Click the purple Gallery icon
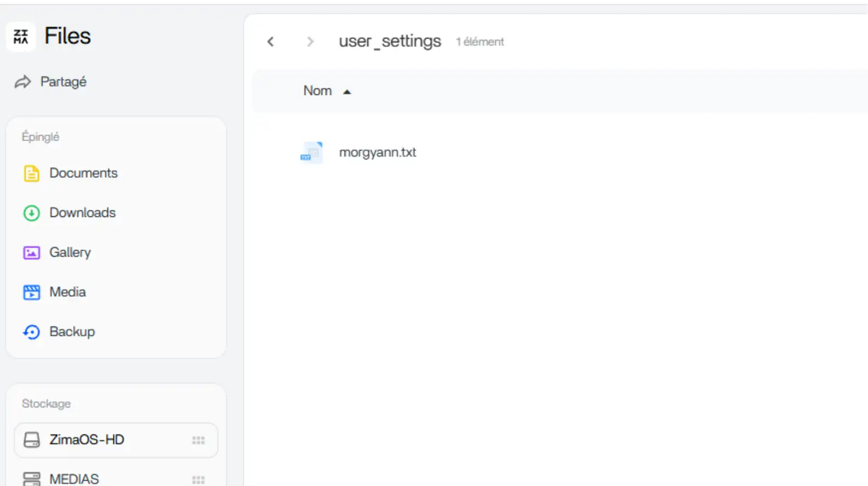Screen dimensions: 868x486 pyautogui.click(x=31, y=253)
